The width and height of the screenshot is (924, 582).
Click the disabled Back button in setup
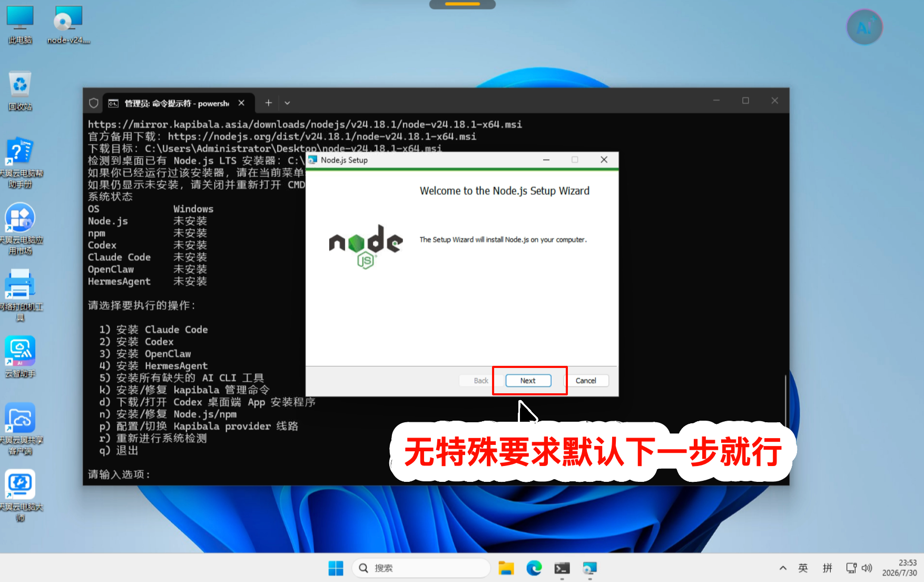(x=480, y=381)
